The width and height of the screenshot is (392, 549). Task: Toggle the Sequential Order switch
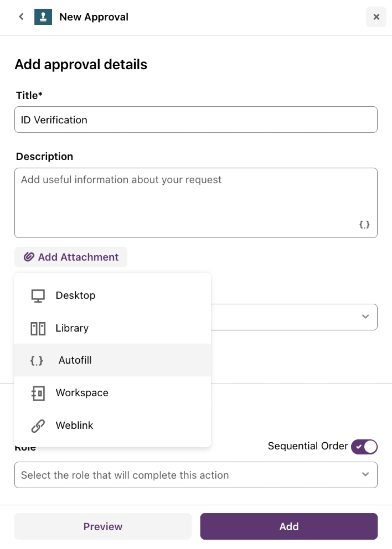coord(364,447)
